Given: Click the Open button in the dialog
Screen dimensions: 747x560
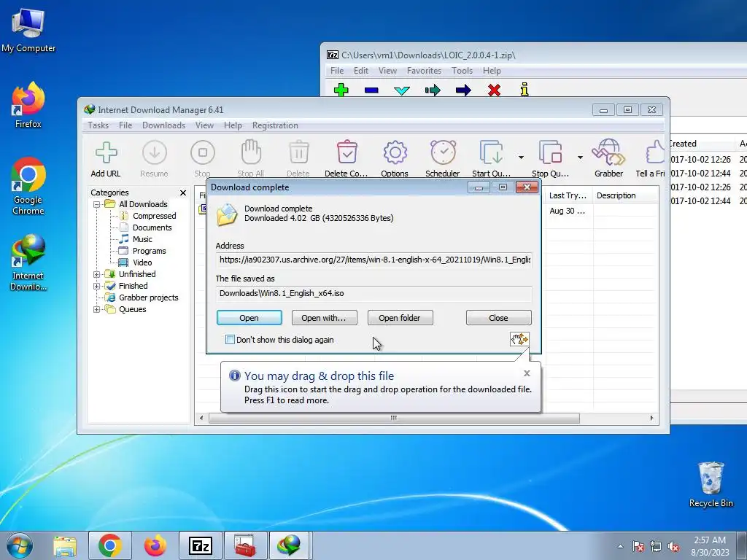Looking at the screenshot, I should (249, 318).
